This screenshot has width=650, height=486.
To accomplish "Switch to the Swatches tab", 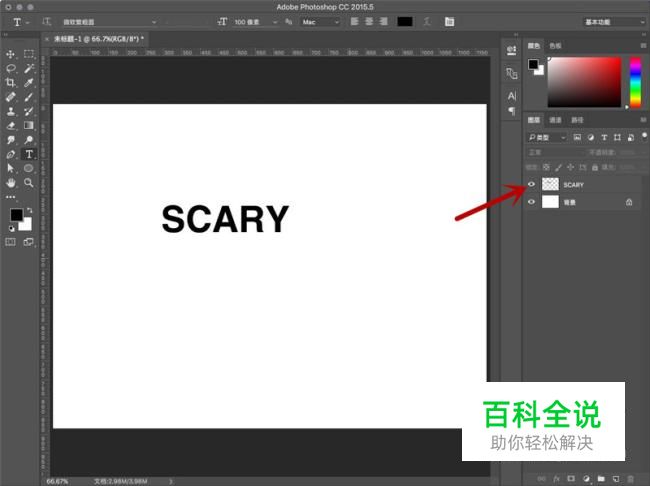I will [555, 46].
